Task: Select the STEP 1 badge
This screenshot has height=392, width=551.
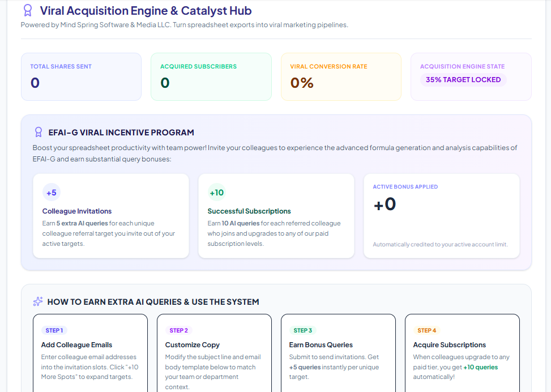Action: coord(54,330)
